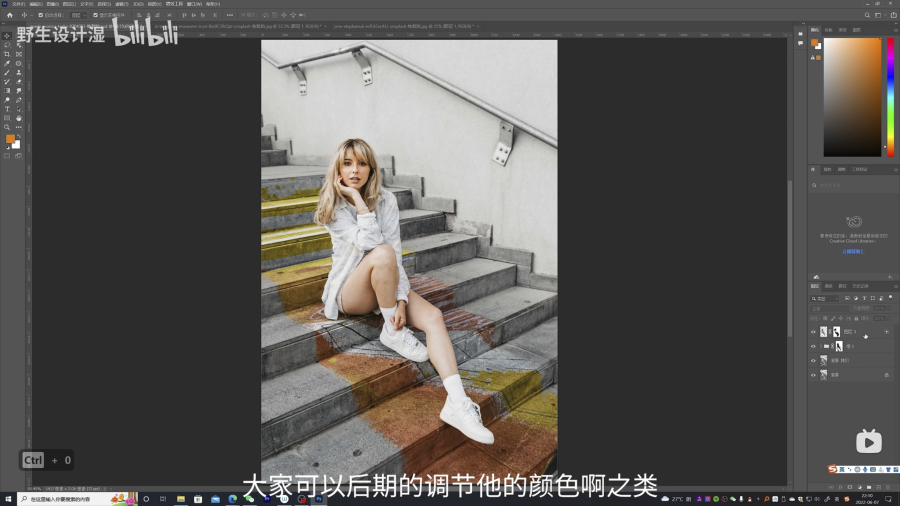
Task: Click the blue Creative Cloud Libraries link
Action: pyautogui.click(x=853, y=251)
